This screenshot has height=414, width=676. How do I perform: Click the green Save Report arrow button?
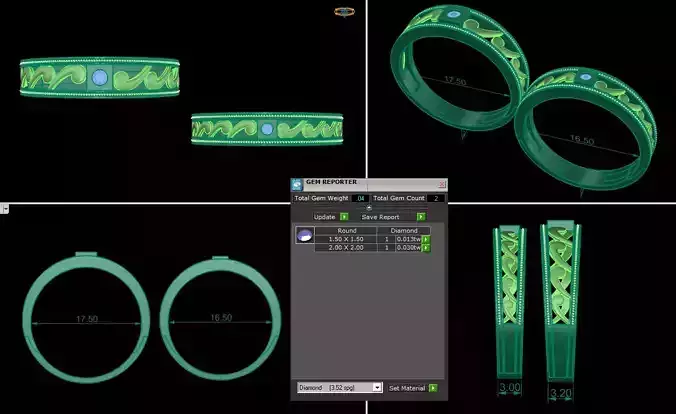[x=421, y=216]
